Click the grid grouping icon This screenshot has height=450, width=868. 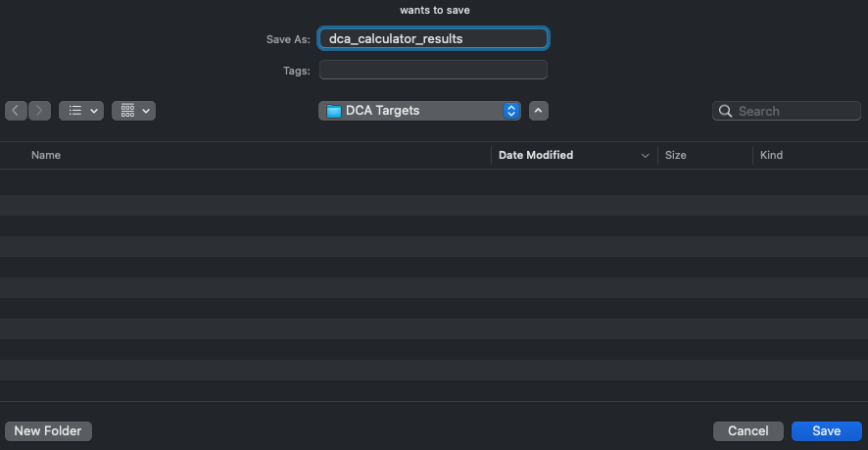(x=127, y=111)
